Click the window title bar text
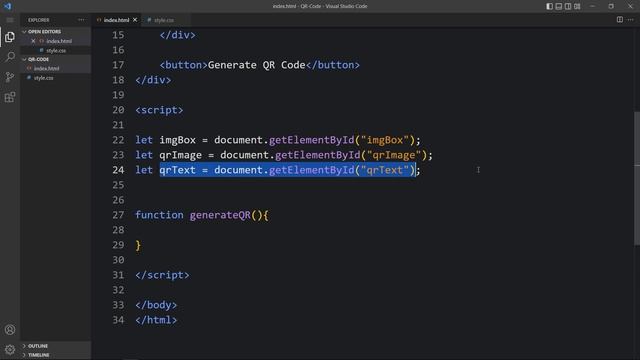The image size is (640, 360). [320, 6]
